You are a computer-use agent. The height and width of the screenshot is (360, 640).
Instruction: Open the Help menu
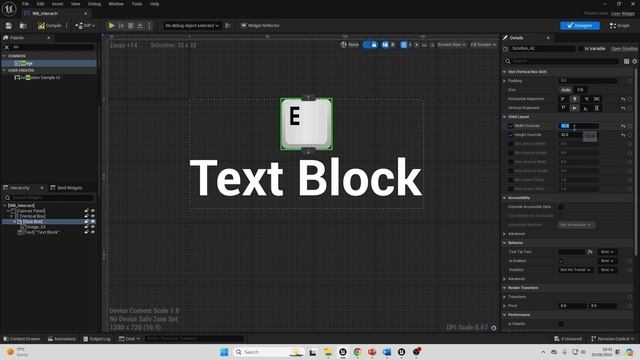click(154, 4)
